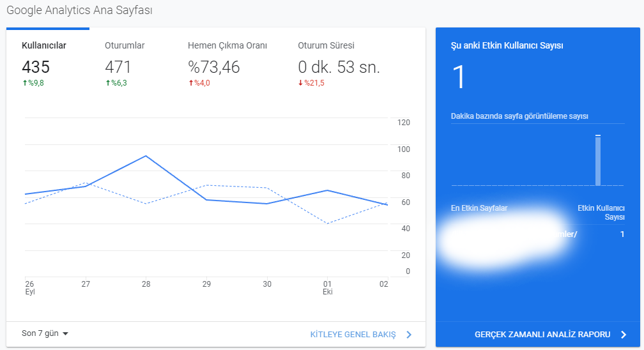Click the green up arrow under 471 sessions
Viewport: 644px width, 350px height.
[108, 83]
